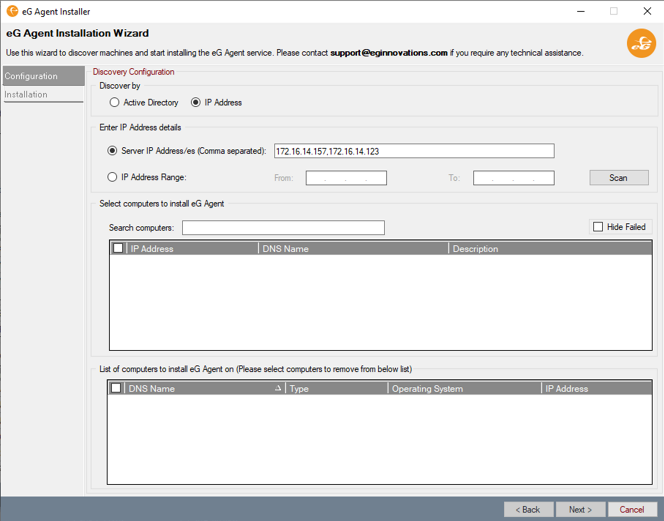Open the Installation step in sidebar

44,94
